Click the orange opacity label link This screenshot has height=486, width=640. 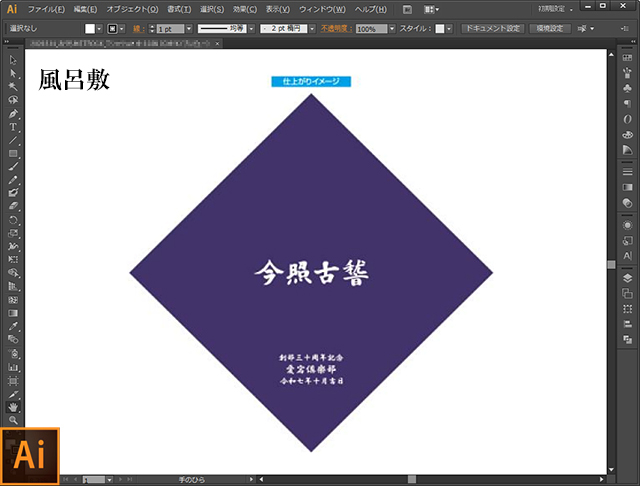336,29
